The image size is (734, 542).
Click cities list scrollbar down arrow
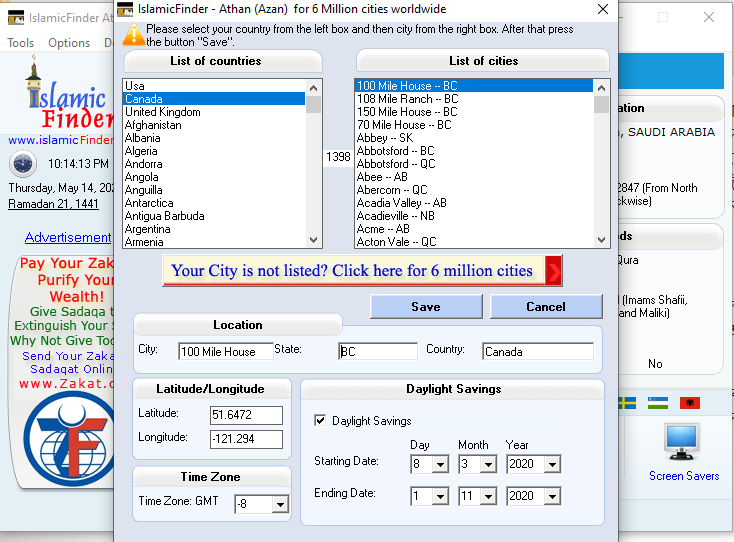click(x=602, y=240)
